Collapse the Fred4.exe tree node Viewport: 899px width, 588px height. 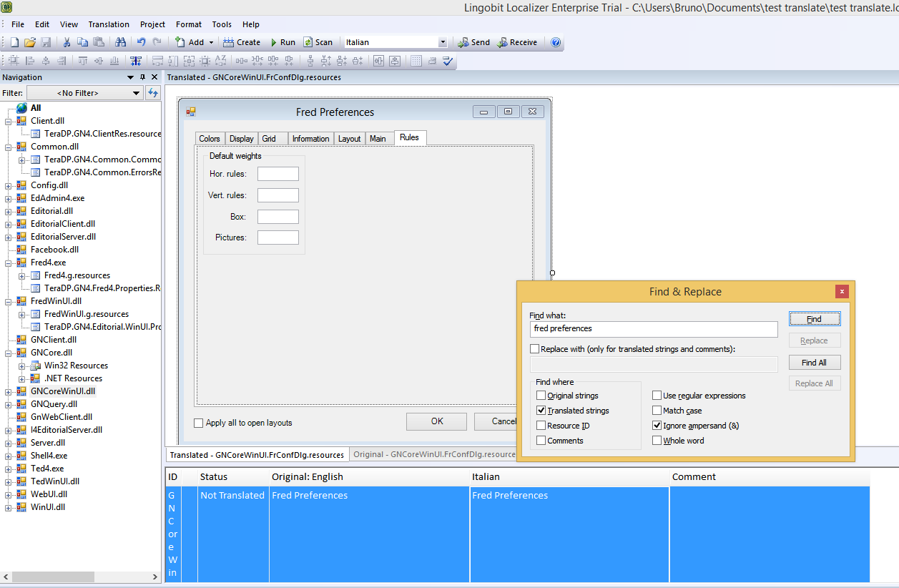pyautogui.click(x=9, y=263)
